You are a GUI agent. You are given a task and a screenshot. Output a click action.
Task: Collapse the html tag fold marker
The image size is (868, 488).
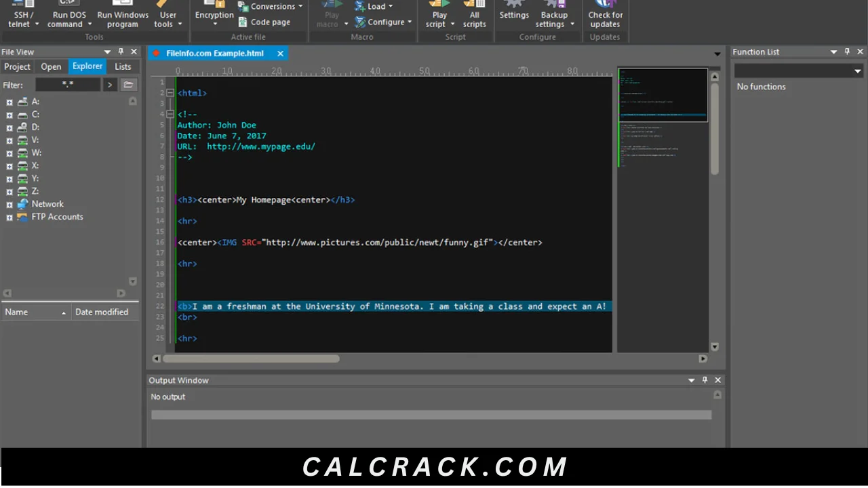pyautogui.click(x=170, y=93)
